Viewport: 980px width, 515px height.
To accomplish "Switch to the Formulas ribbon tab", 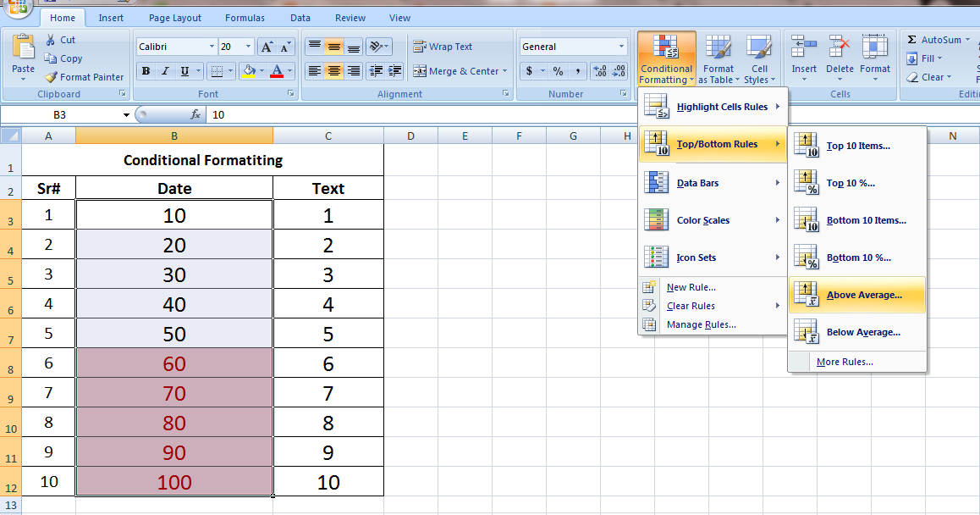I will click(245, 17).
